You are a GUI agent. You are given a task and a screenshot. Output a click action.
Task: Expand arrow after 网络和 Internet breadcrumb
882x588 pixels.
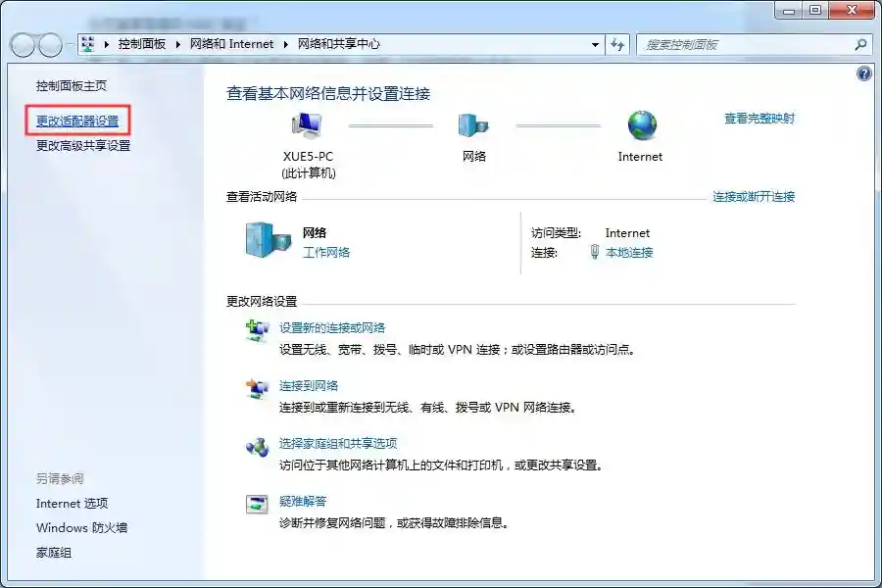click(287, 44)
